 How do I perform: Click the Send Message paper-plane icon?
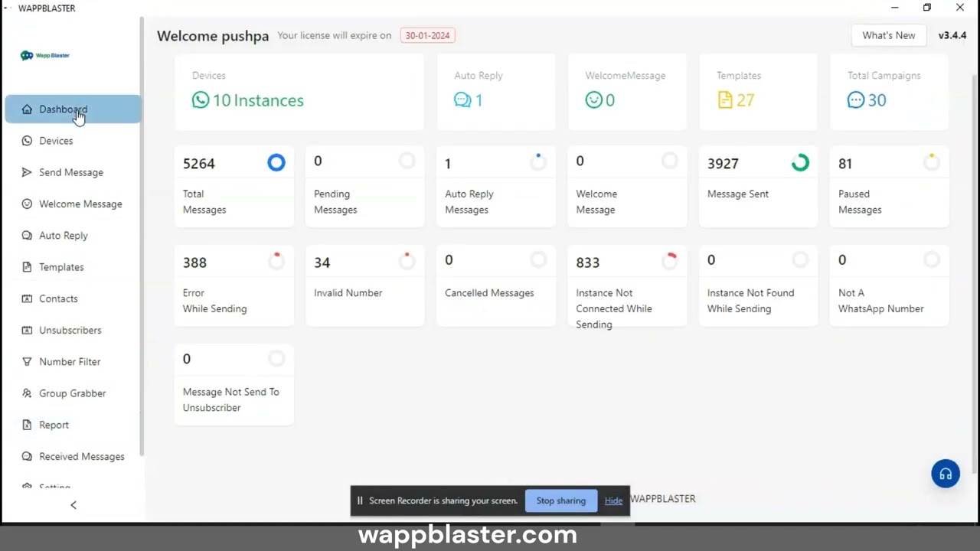(27, 172)
